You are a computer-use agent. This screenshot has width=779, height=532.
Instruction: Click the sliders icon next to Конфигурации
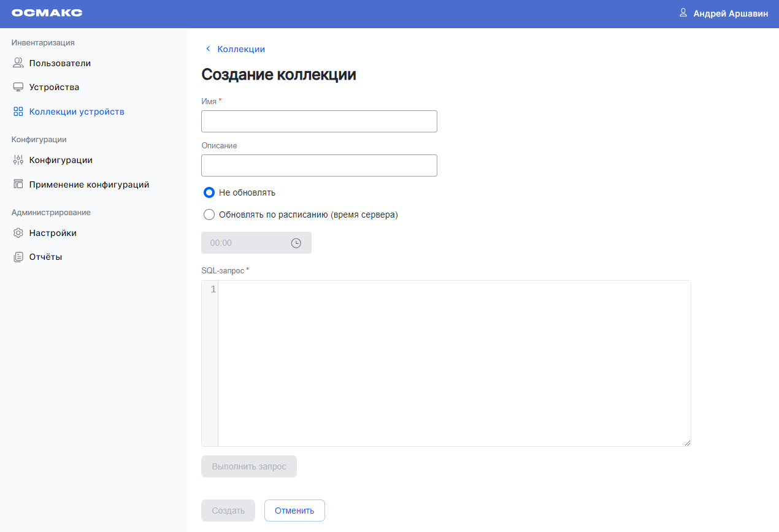click(18, 160)
